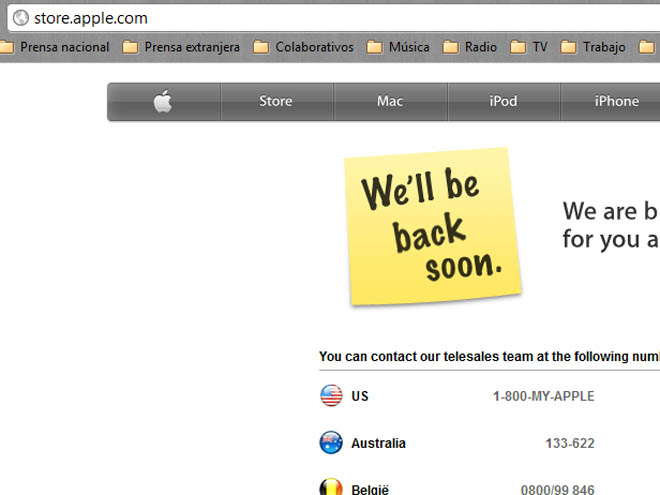Click the US flag icon
660x495 pixels.
tap(331, 396)
